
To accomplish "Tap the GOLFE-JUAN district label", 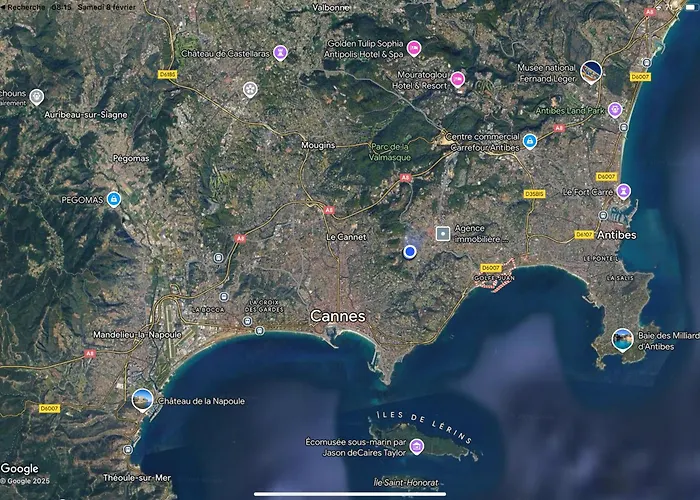I will (494, 278).
